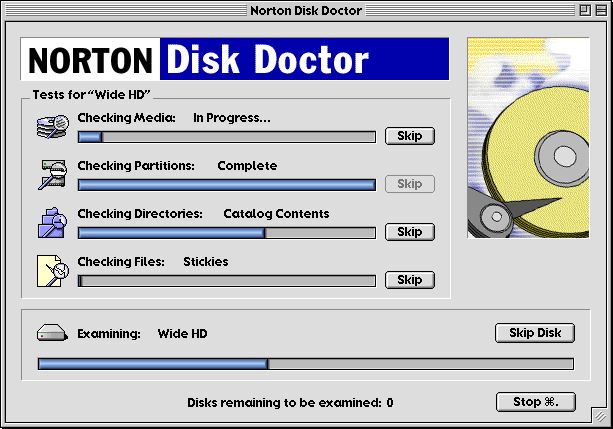This screenshot has width=613, height=429.
Task: Click the 'Examining:' label
Action: (x=109, y=334)
